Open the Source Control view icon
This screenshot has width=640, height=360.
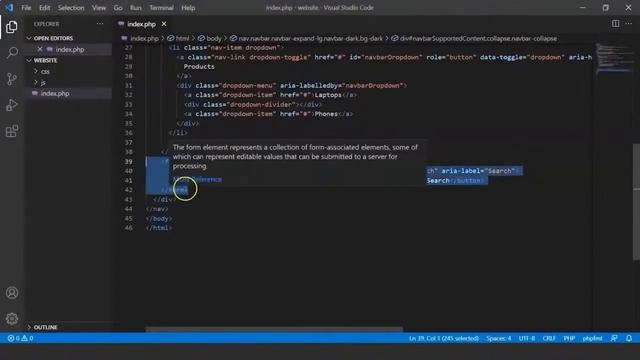coord(12,79)
